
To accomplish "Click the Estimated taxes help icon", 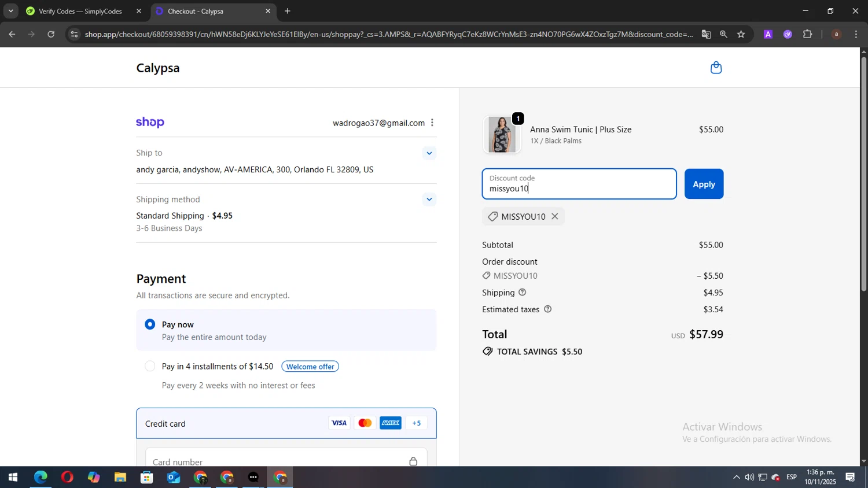I will coord(547,309).
